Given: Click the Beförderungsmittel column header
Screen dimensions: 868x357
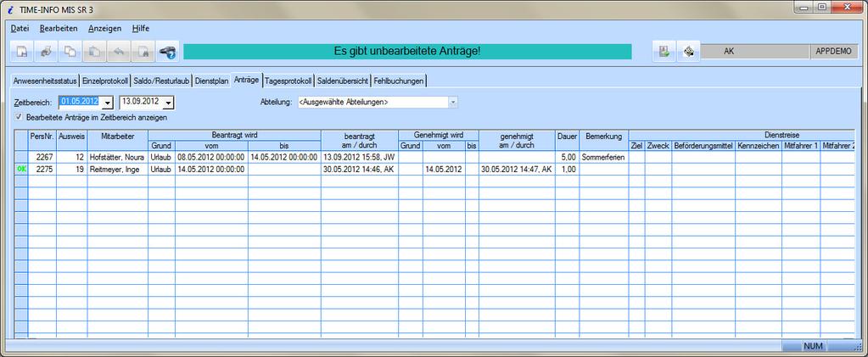Looking at the screenshot, I should tap(703, 146).
